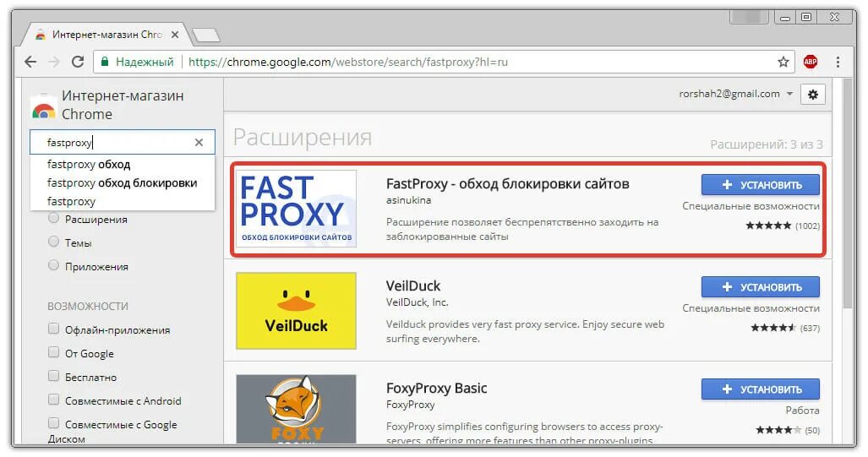
Task: Enable the От Google checkbox
Action: [53, 352]
